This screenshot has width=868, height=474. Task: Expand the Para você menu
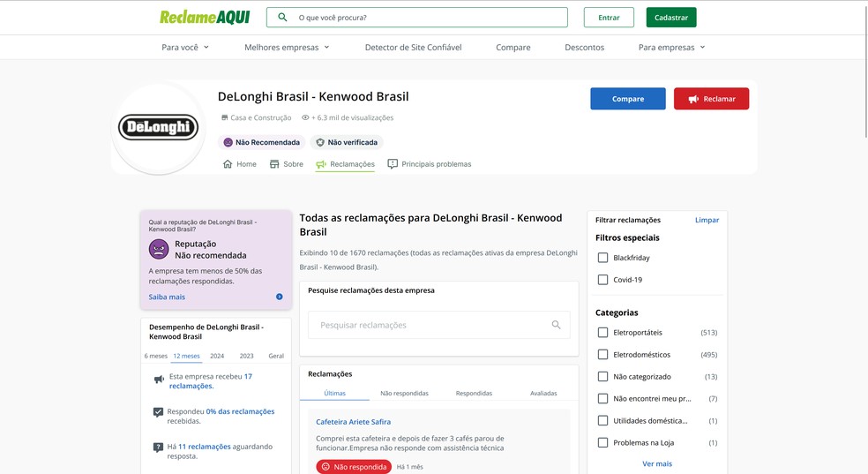[185, 47]
